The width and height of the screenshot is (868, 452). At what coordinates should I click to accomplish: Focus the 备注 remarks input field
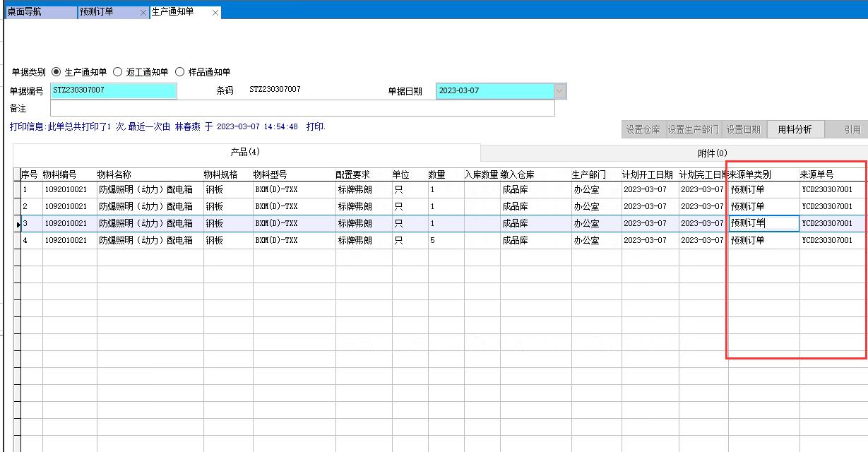[302, 108]
